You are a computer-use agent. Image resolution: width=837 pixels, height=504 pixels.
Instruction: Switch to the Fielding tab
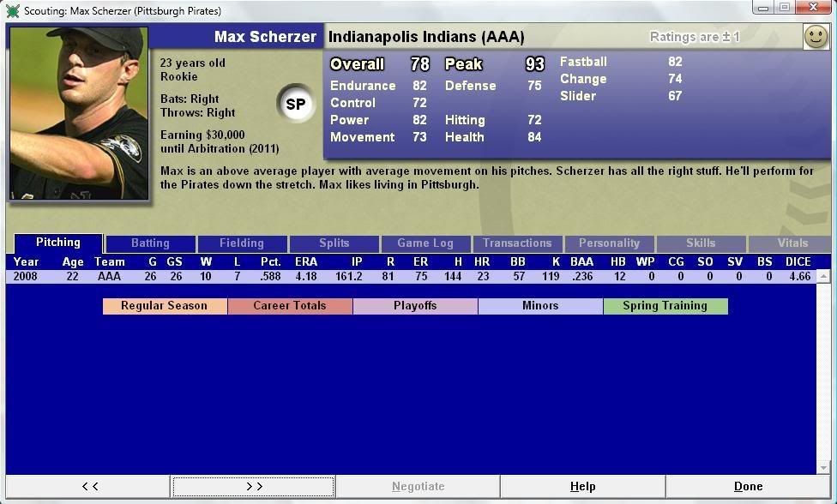click(x=242, y=243)
